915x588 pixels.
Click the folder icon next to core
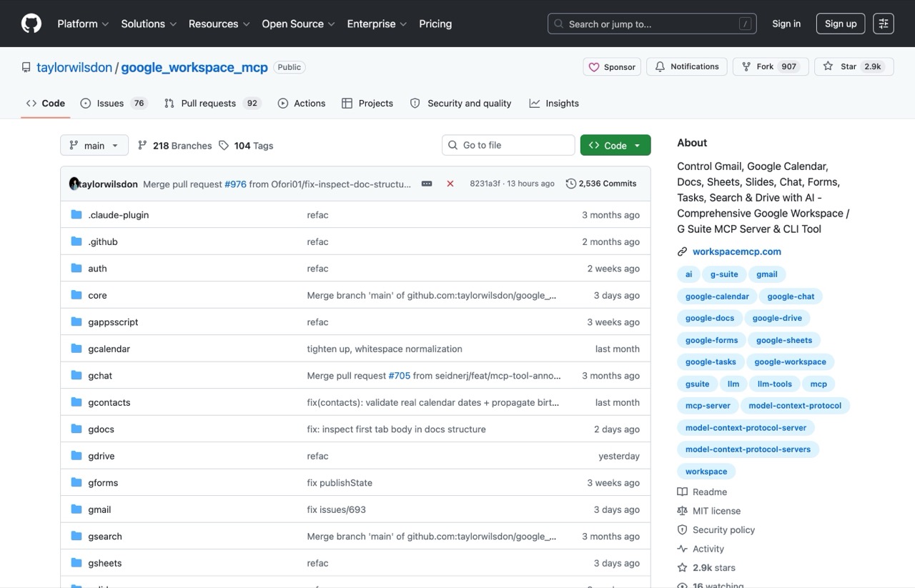tap(76, 295)
